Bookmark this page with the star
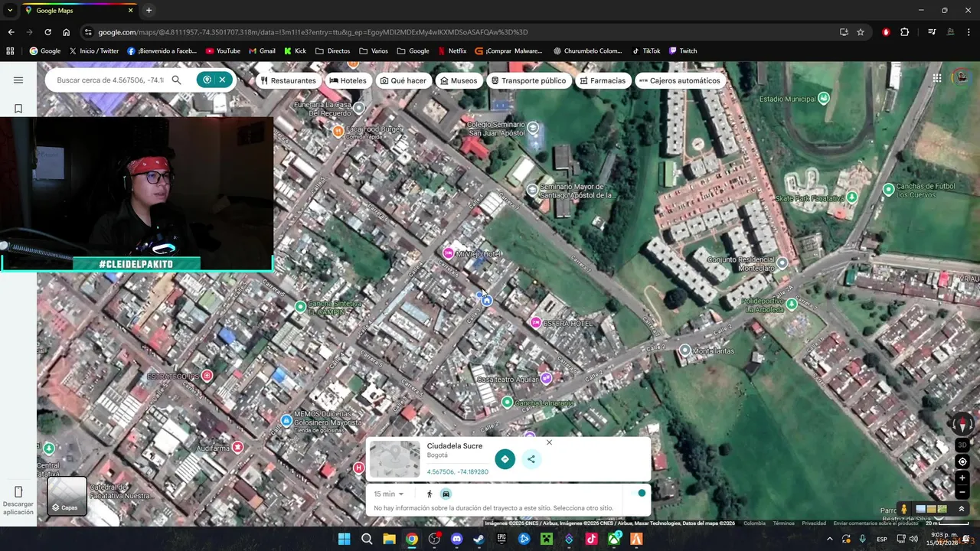980x551 pixels. pos(861,32)
